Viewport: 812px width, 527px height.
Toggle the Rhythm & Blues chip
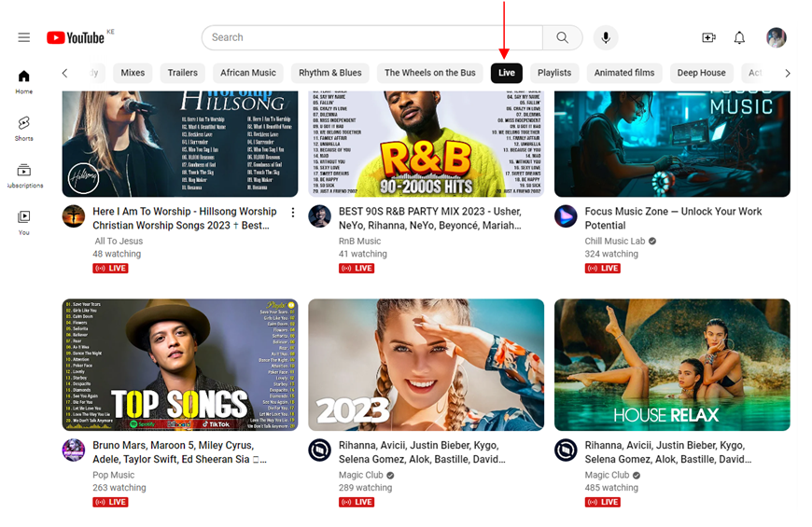coord(329,73)
